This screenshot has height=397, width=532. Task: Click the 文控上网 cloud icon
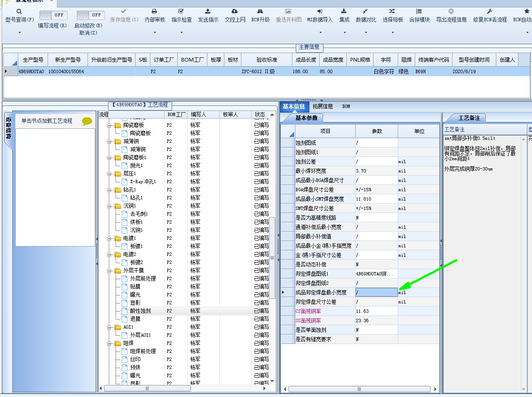click(235, 11)
